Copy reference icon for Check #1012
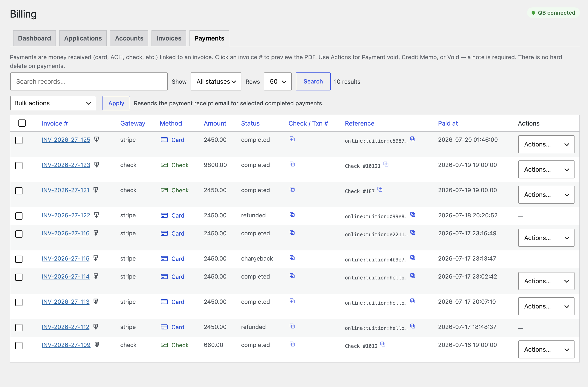588x387 pixels. tap(383, 344)
